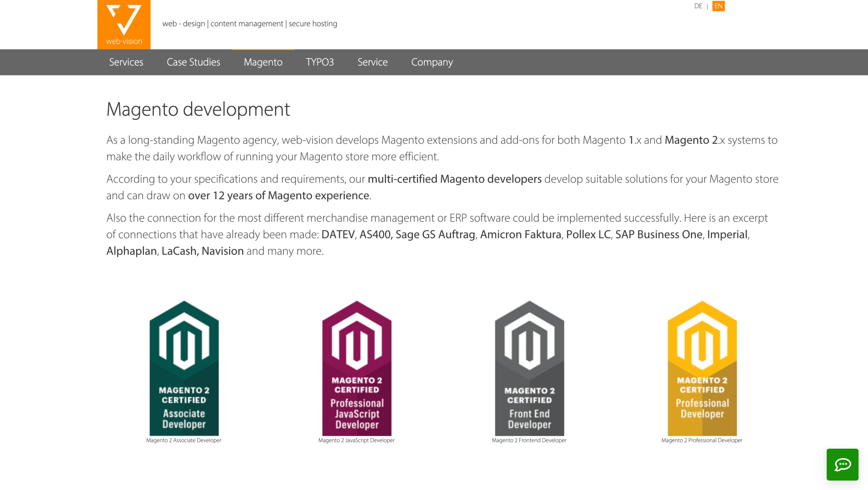Click the Associate Developer certification badge
The height and width of the screenshot is (490, 868).
click(184, 368)
